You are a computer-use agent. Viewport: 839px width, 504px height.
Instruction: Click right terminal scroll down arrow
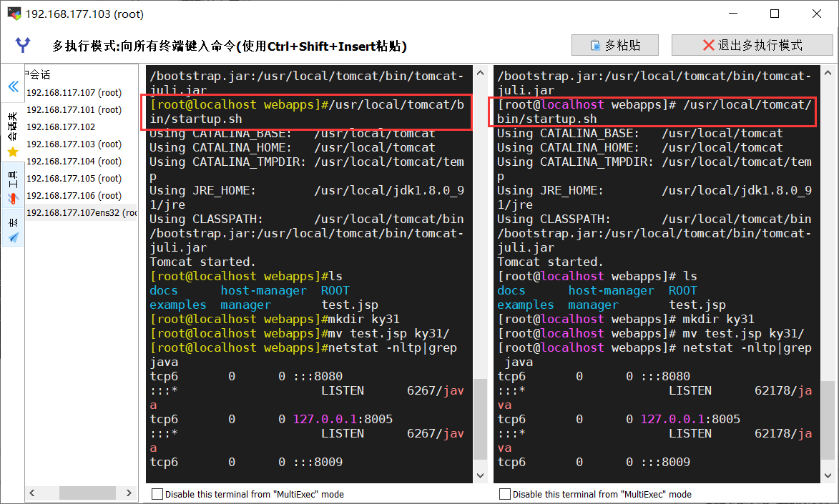[828, 475]
